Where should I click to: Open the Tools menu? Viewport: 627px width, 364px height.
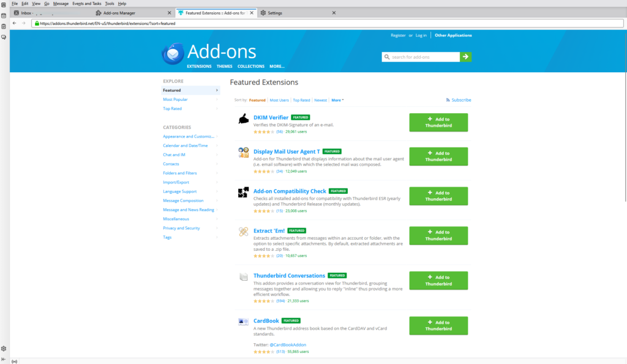(x=110, y=4)
